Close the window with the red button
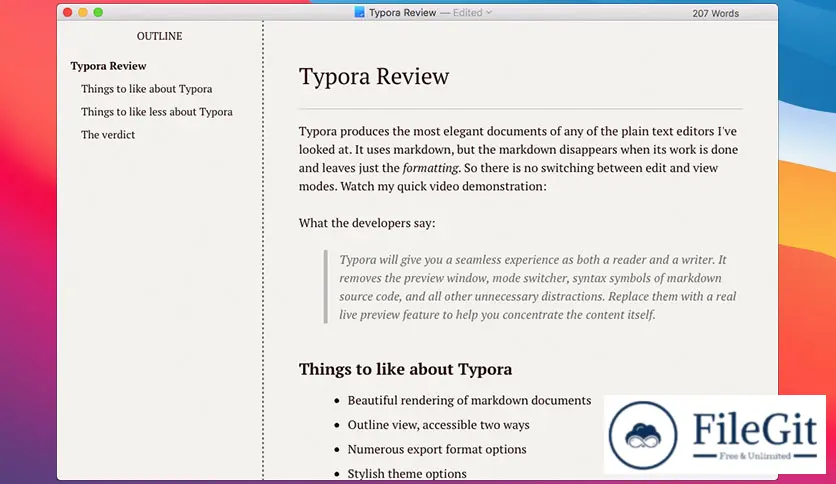The image size is (836, 484). coord(68,12)
